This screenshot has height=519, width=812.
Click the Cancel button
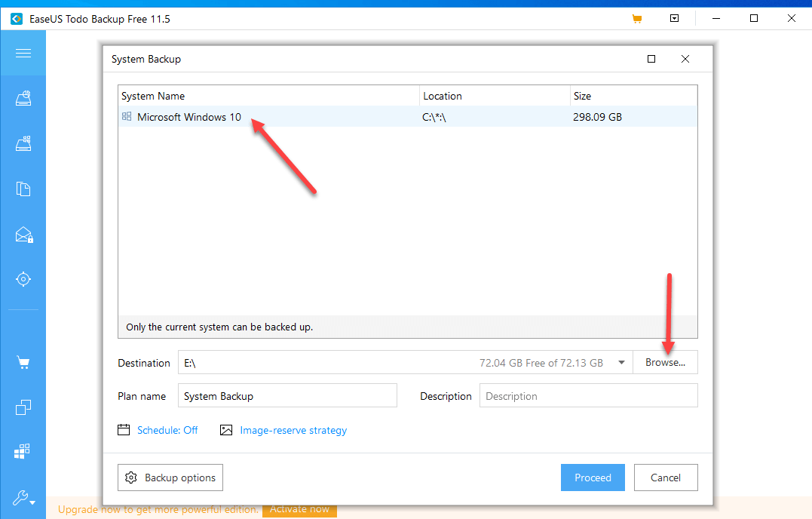click(666, 478)
